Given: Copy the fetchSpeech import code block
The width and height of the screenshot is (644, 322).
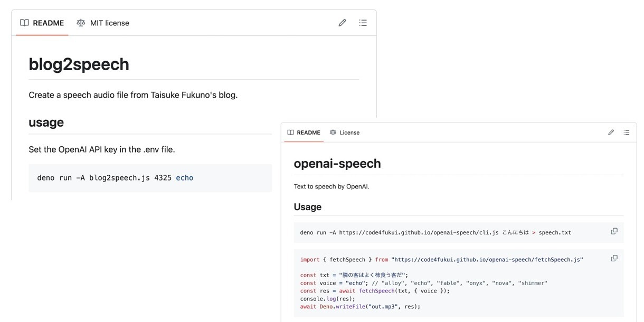Looking at the screenshot, I should click(614, 258).
